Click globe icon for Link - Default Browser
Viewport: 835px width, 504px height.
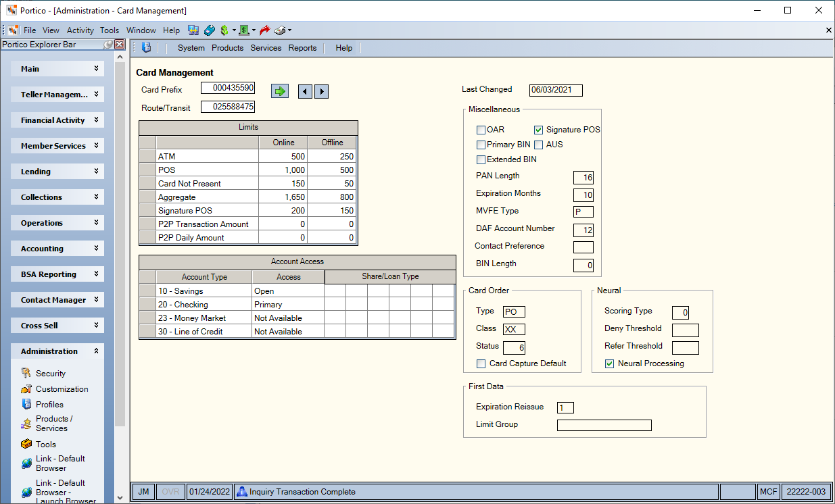(26, 463)
